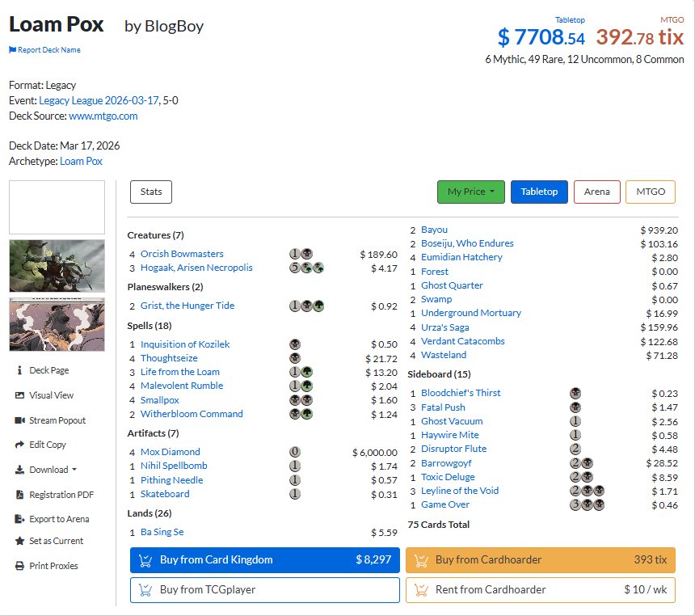Open Urza's Saga card link

point(445,327)
